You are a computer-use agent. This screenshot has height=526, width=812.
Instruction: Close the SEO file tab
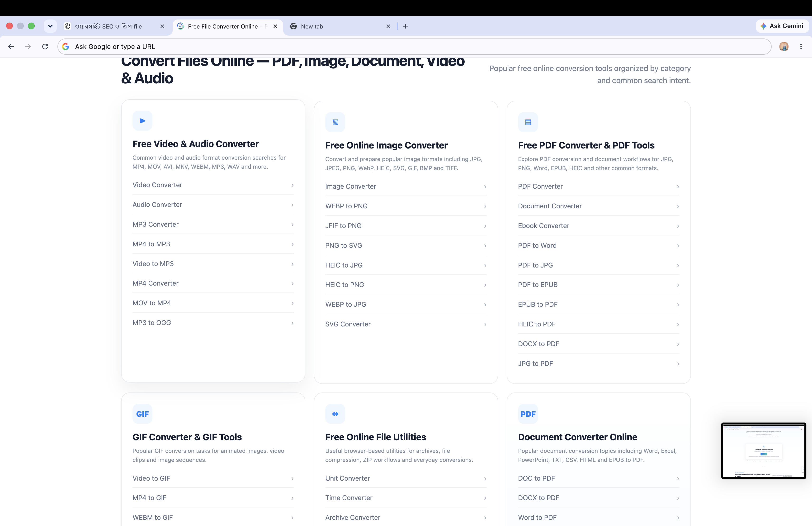coord(162,26)
